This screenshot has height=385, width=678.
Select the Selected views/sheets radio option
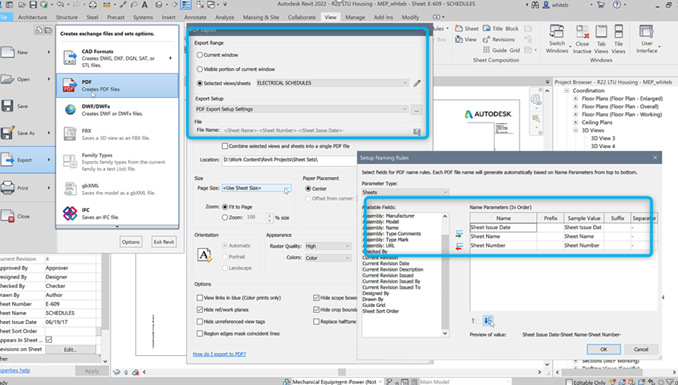tap(200, 83)
